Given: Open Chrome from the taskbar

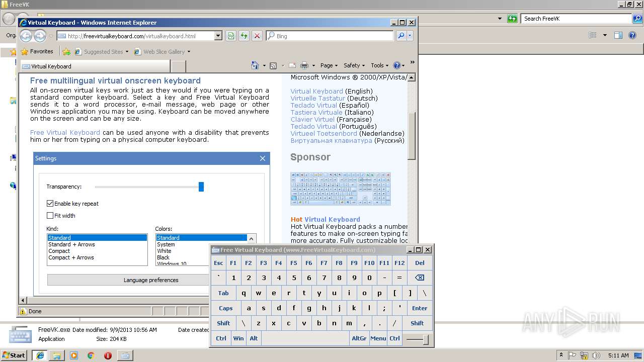Looking at the screenshot, I should pyautogui.click(x=91, y=355).
